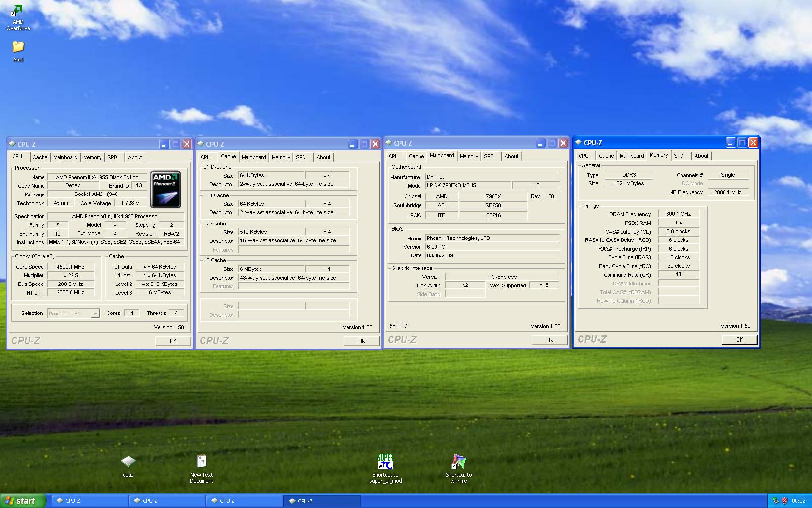The image size is (812, 508).
Task: Minimize the Memory CPU-Z window
Action: (731, 142)
